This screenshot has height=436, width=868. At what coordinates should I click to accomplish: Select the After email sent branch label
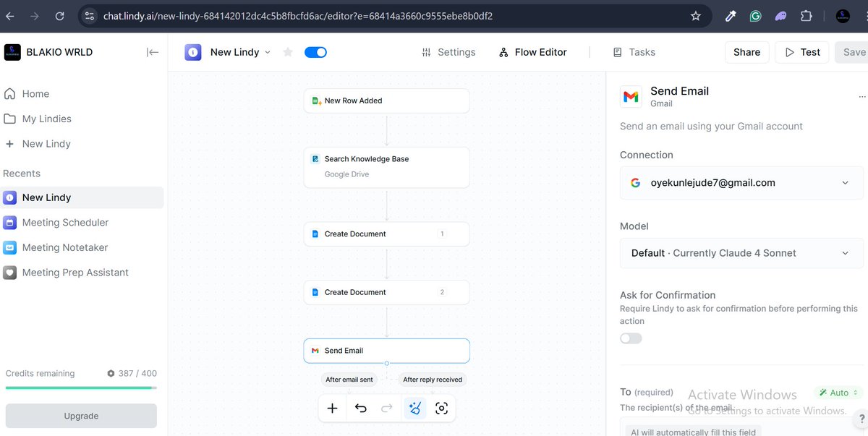(349, 380)
